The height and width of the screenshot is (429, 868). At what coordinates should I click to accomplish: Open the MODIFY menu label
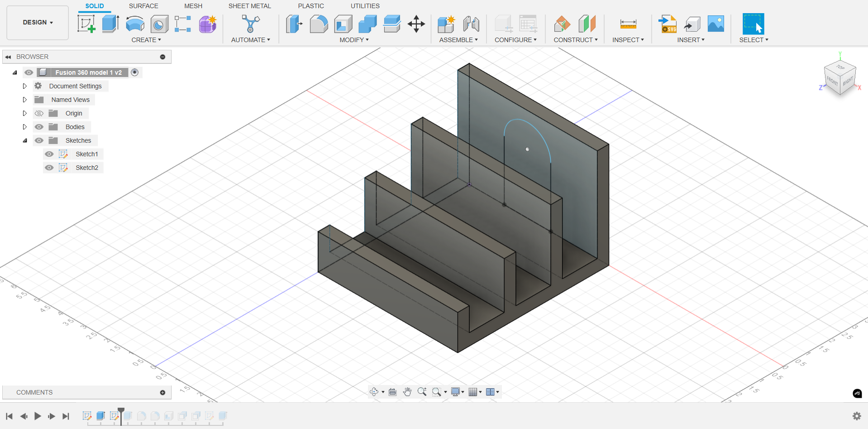(354, 40)
